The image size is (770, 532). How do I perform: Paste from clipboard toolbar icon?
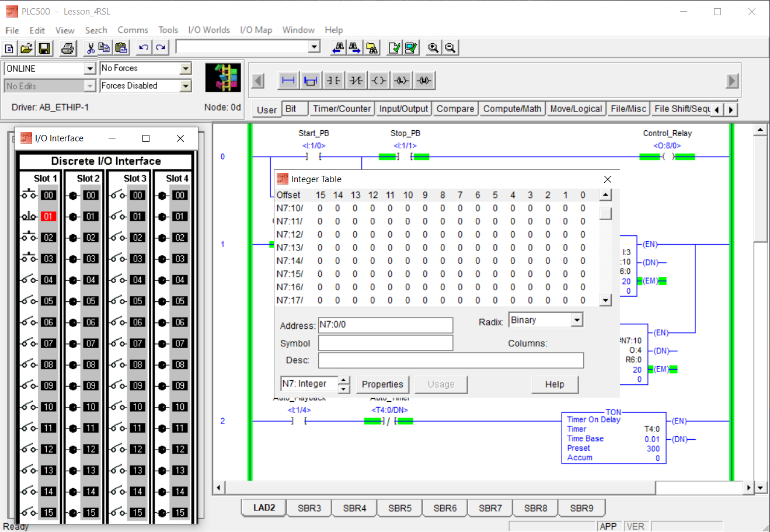coord(121,48)
